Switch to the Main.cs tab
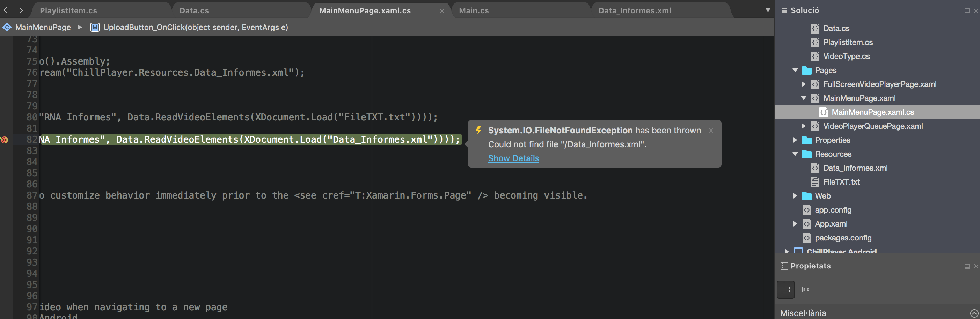The width and height of the screenshot is (980, 319). pos(474,11)
